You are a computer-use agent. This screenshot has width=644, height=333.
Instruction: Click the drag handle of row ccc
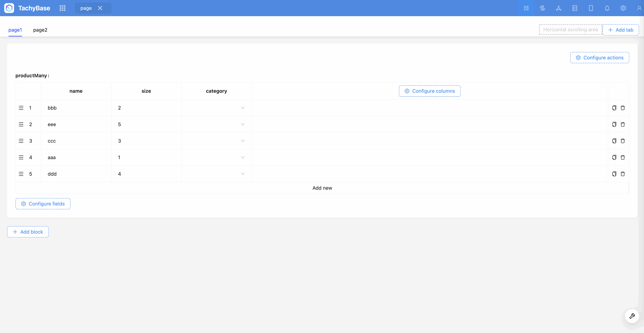tap(21, 141)
